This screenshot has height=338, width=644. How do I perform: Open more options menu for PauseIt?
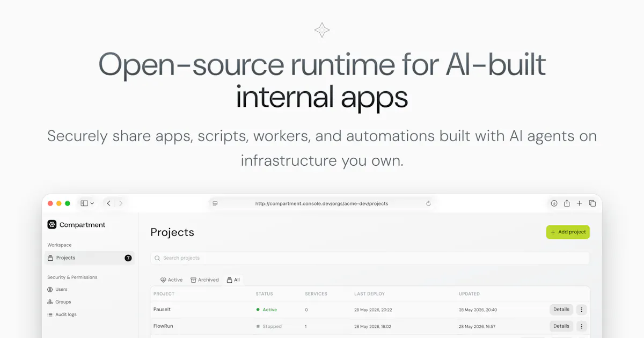(x=582, y=310)
